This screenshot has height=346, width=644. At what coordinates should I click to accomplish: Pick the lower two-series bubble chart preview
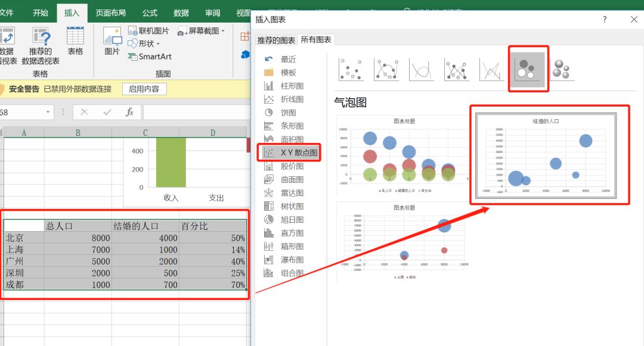[x=402, y=242]
